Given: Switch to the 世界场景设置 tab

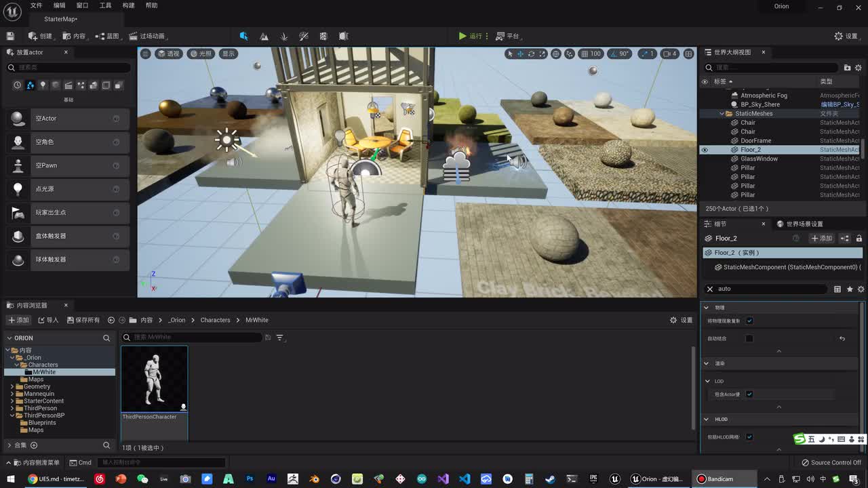Looking at the screenshot, I should pos(800,224).
